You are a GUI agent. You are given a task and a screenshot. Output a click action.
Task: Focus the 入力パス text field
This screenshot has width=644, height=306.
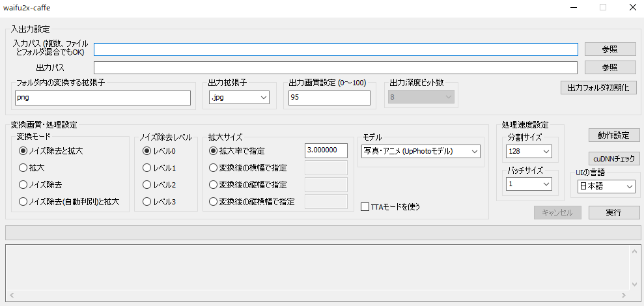[x=336, y=49]
